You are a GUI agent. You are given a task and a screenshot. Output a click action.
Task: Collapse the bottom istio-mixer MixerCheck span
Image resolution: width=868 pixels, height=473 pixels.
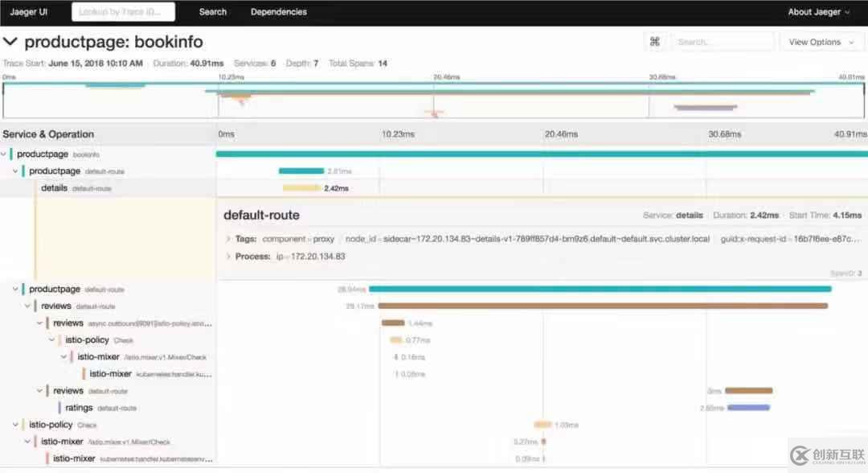(x=27, y=442)
